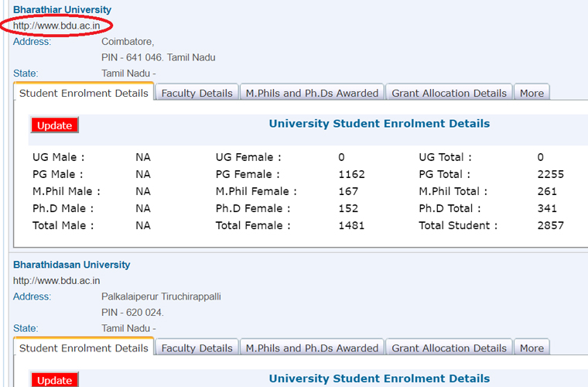Viewport: 588px width, 387px height.
Task: Click the PG Female value 1162
Action: [x=351, y=174]
